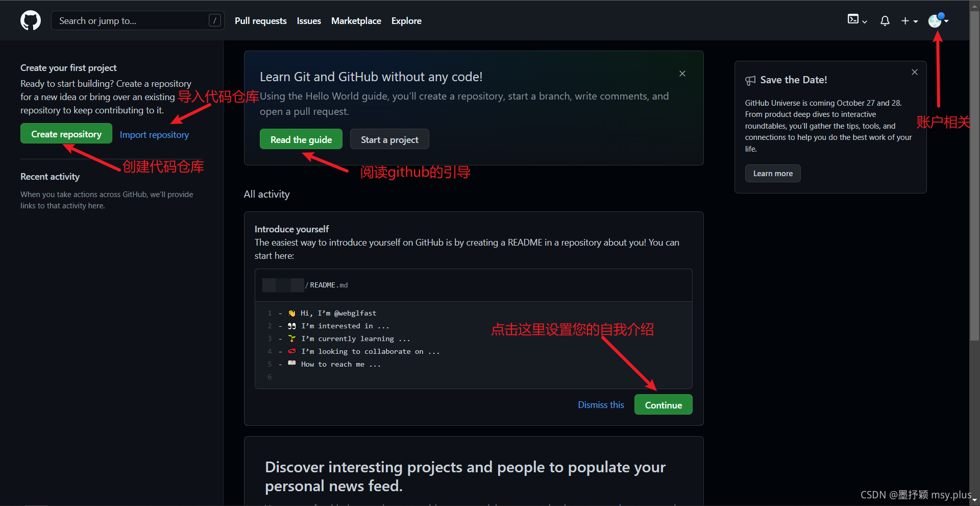Image resolution: width=980 pixels, height=506 pixels.
Task: Click the Create repository button
Action: 66,134
